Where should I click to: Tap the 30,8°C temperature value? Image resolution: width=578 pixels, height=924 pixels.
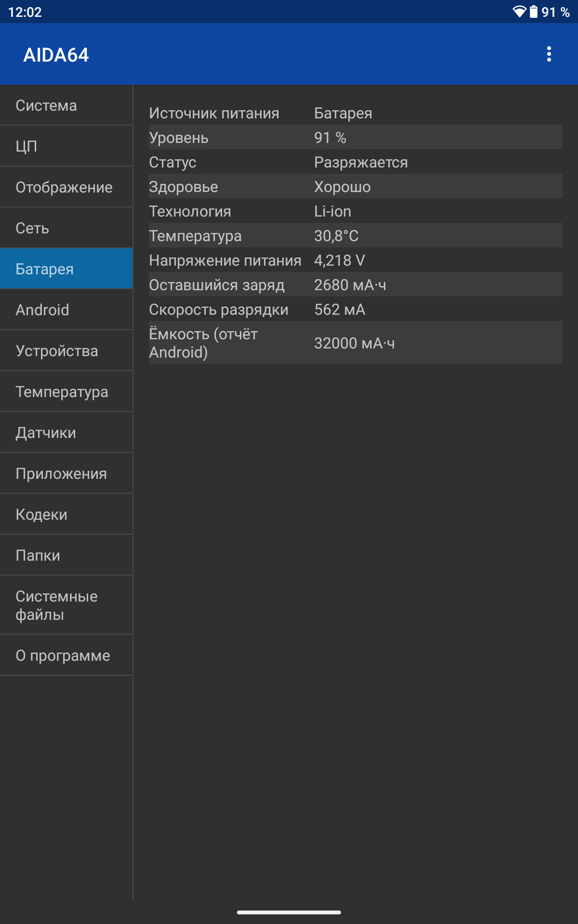tap(336, 236)
